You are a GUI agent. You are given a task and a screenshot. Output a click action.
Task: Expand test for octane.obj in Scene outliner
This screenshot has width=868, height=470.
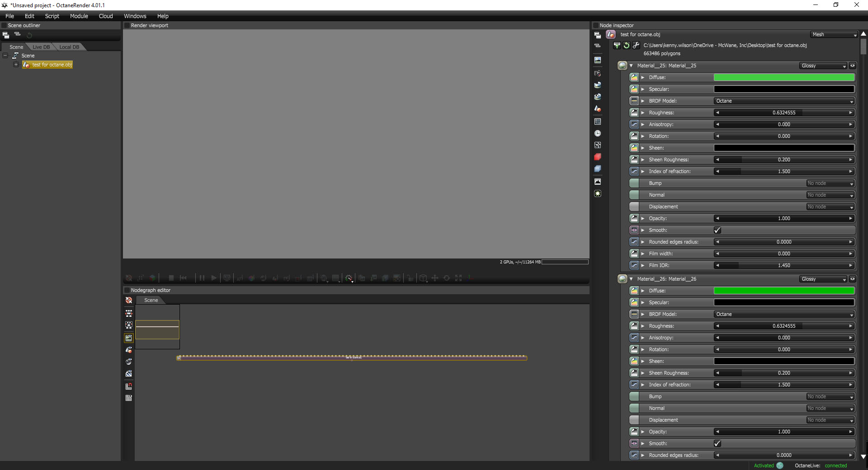(x=16, y=65)
